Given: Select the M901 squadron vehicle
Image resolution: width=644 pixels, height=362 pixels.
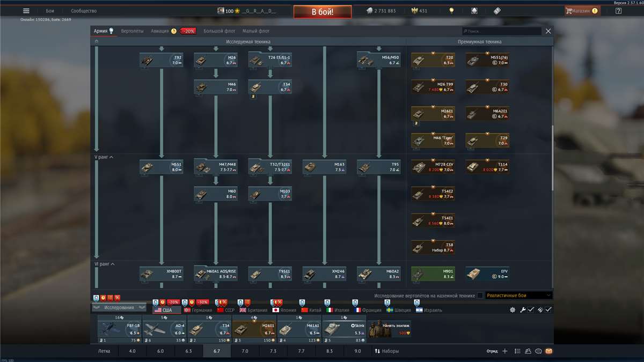Looking at the screenshot, I should (x=433, y=274).
